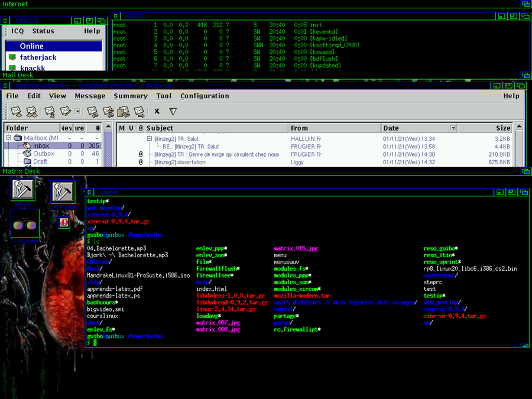The height and width of the screenshot is (399, 532).
Task: Click the Reply toolbar icon in Sylpheed
Action: (93, 111)
